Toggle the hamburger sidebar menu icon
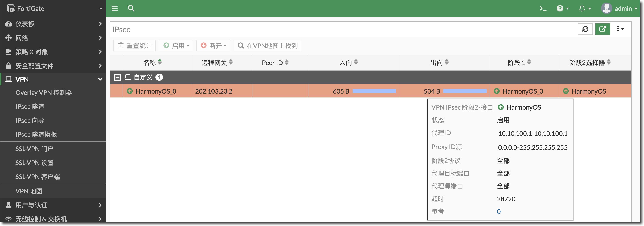The image size is (644, 226). (x=115, y=8)
